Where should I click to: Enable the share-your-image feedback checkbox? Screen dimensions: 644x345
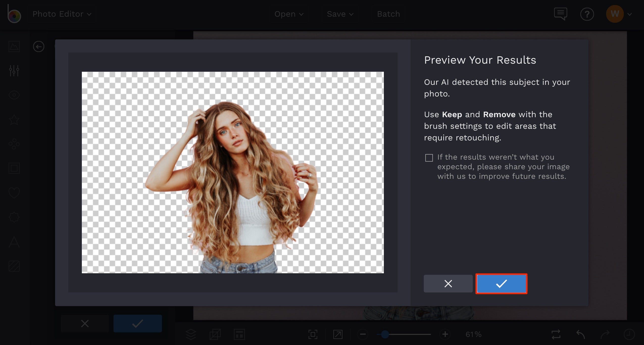(429, 158)
